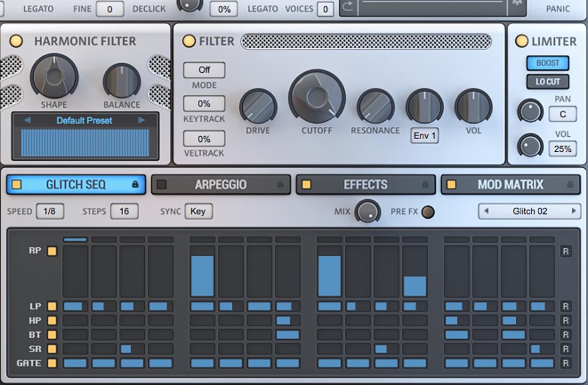Randomize the GATE row with R button
The image size is (588, 385).
565,363
